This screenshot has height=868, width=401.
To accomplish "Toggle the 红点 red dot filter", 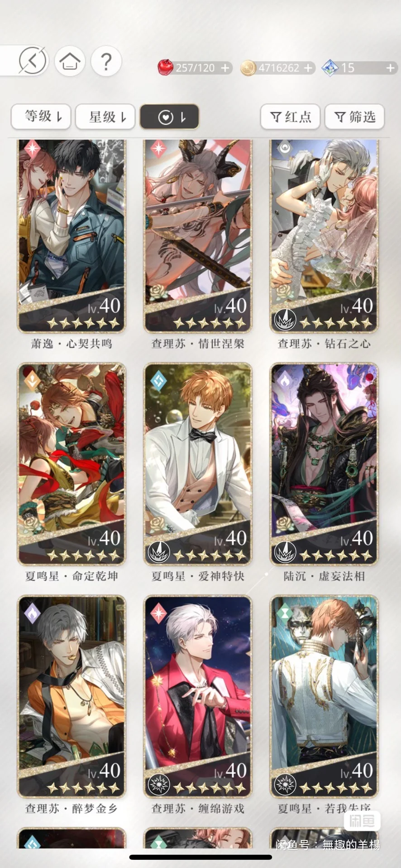I will pyautogui.click(x=290, y=117).
